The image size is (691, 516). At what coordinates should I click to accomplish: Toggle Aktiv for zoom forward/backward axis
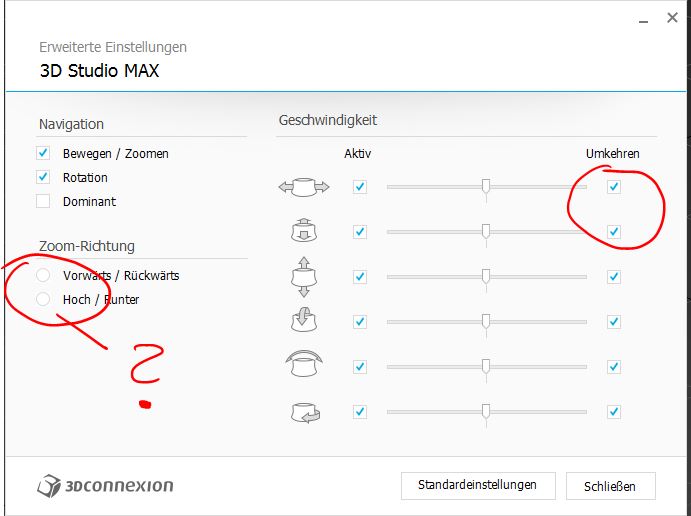pos(360,232)
